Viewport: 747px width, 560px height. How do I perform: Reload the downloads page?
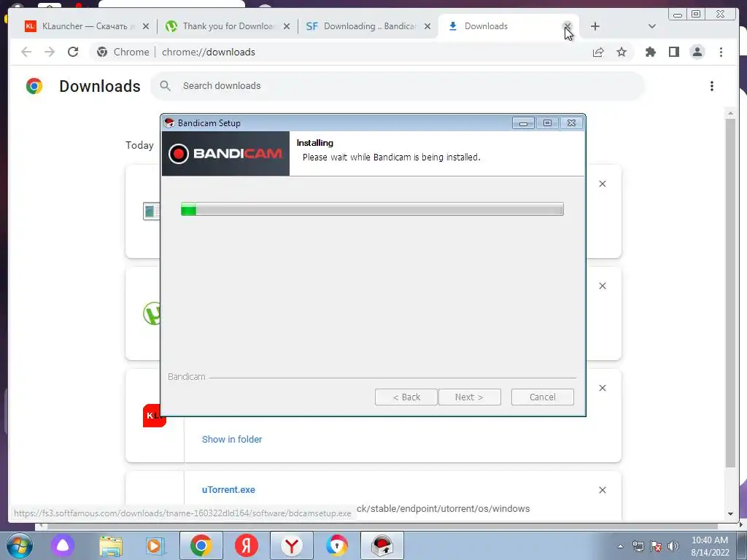click(73, 52)
